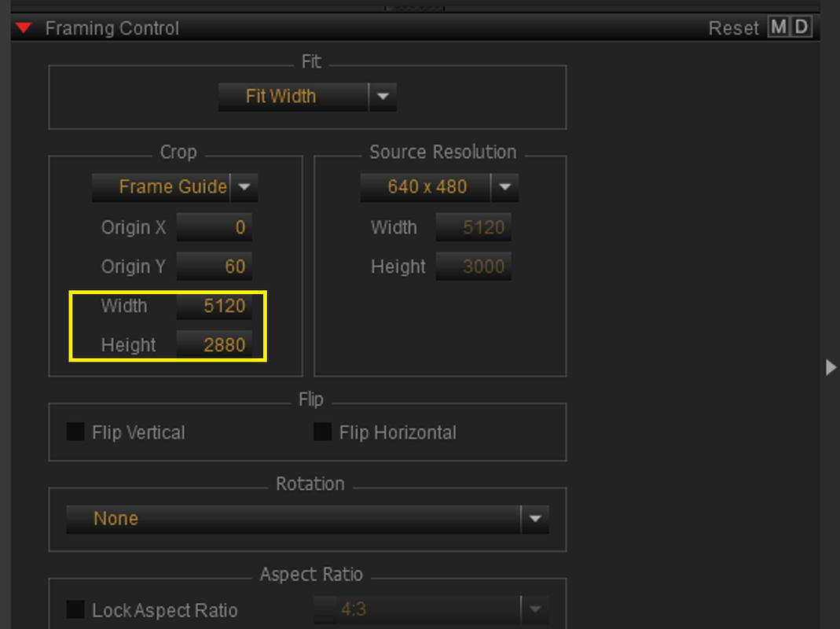840x629 pixels.
Task: Click the Source Resolution Height field showing 3000
Action: coord(474,267)
